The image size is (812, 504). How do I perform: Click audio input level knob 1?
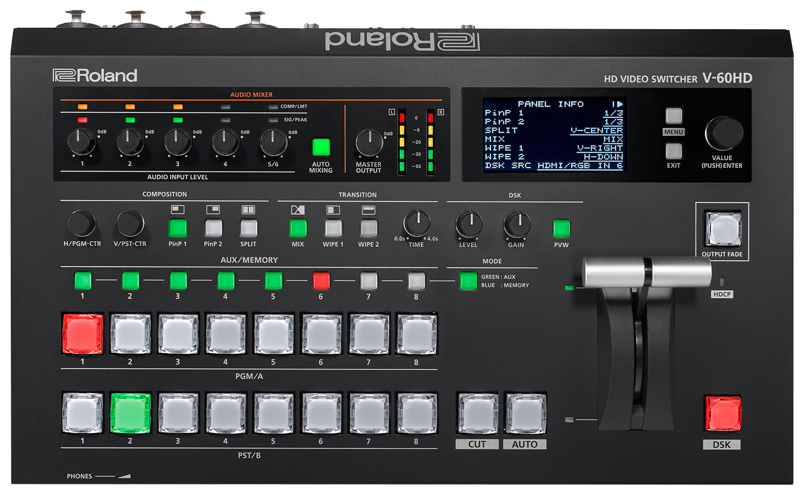(x=81, y=142)
